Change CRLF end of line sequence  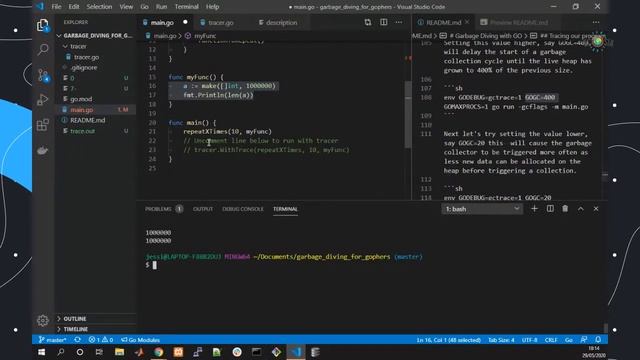[551, 340]
